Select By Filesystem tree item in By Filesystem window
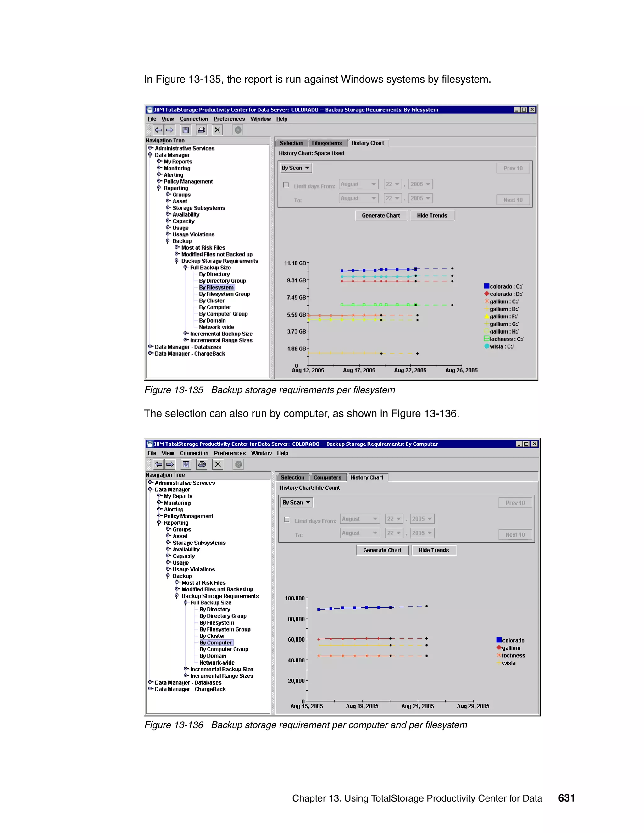 click(216, 288)
